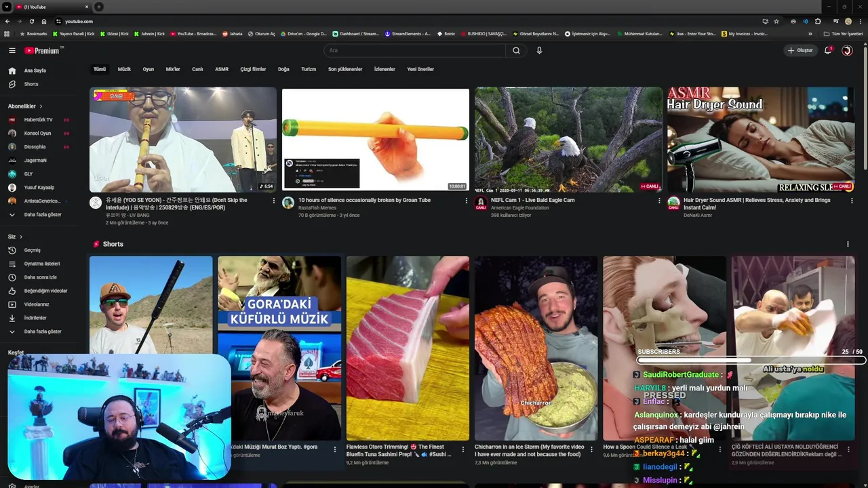Select the Doğa filter chip
Screen dimensions: 868x488
pyautogui.click(x=283, y=69)
